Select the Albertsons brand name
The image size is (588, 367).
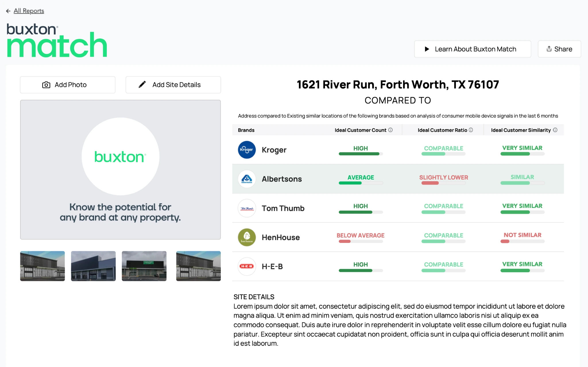(x=282, y=179)
